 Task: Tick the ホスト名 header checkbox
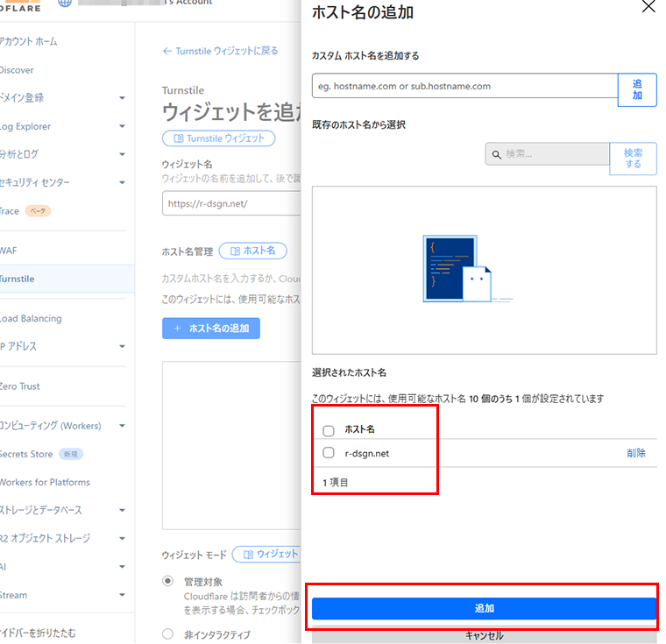[329, 430]
